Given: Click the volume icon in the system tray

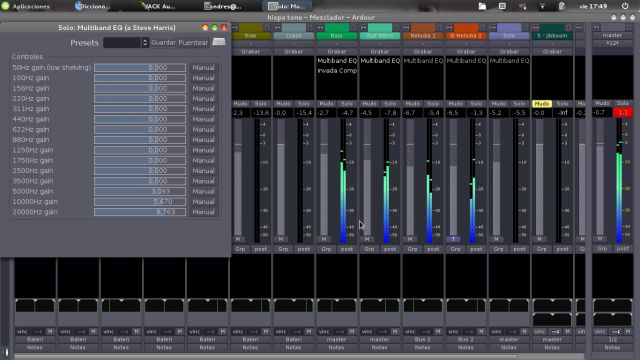Looking at the screenshot, I should point(522,6).
